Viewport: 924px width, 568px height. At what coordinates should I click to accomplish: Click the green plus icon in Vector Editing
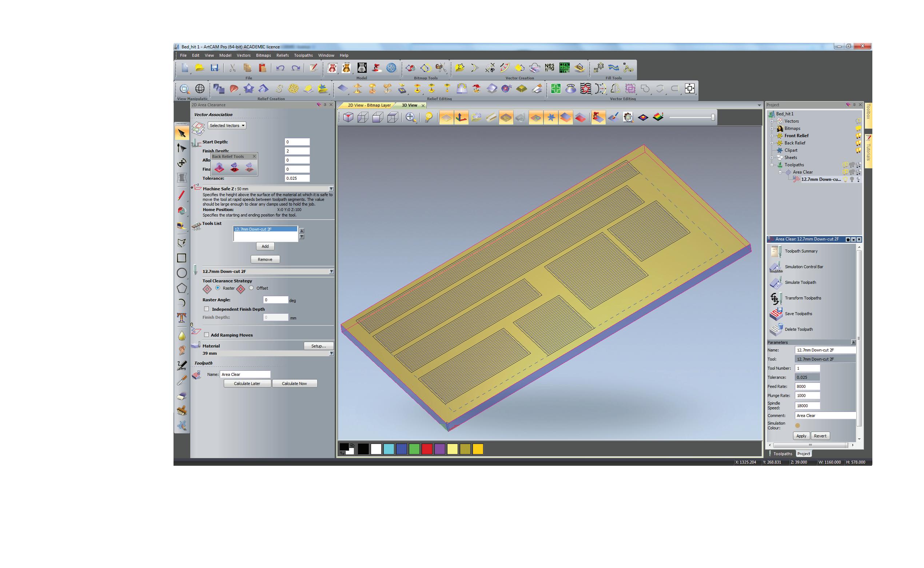coord(556,89)
